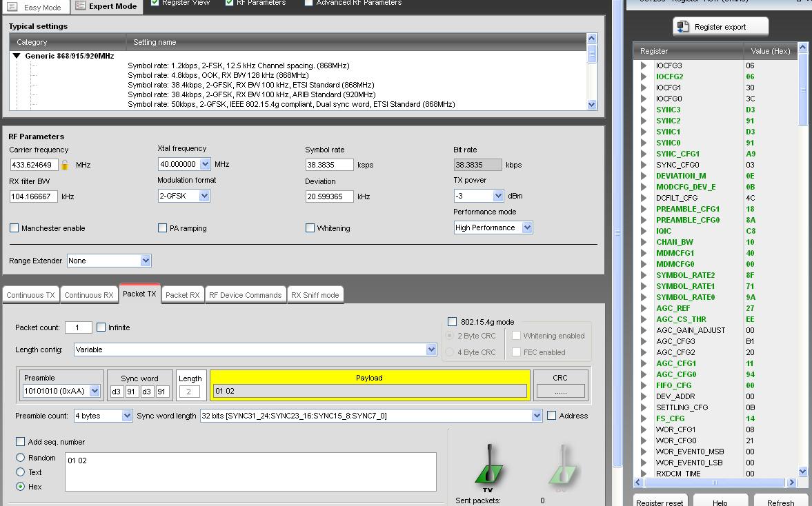Viewport: 812px width, 506px height.
Task: Switch to the Continuous TX tab
Action: 30,295
